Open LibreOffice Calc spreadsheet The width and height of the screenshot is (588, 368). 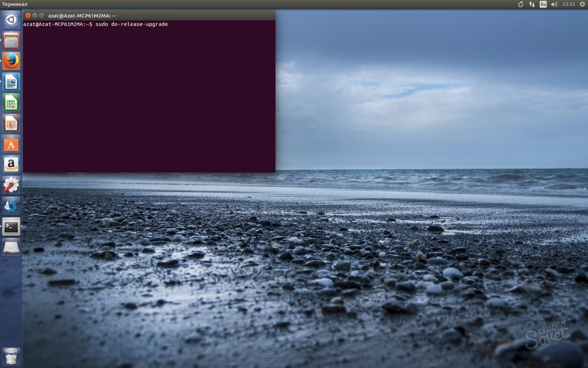tap(11, 102)
